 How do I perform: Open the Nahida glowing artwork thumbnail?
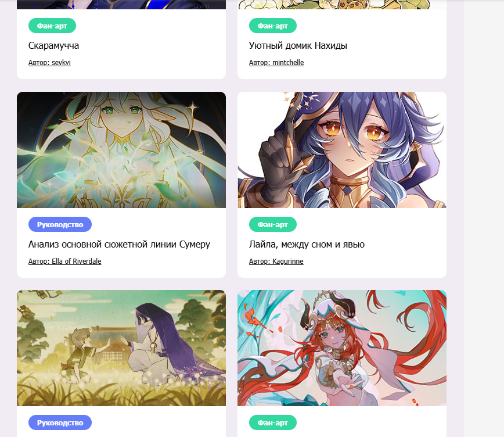(x=121, y=150)
